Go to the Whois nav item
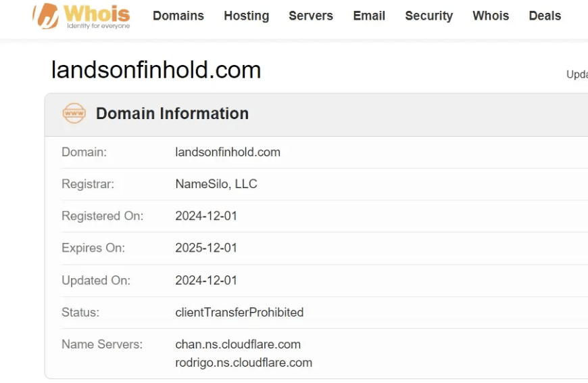Screen dimensions: 588x383 491,16
